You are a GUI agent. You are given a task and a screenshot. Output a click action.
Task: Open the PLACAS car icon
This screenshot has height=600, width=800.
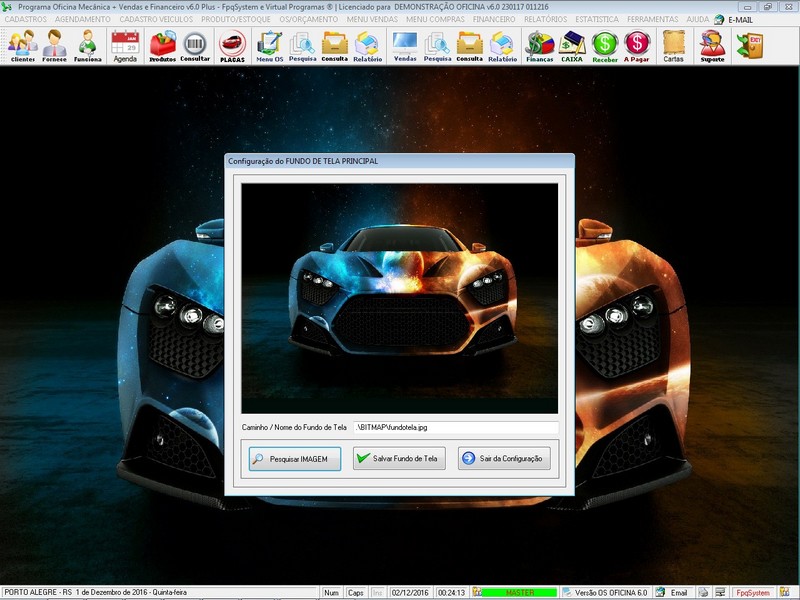point(232,46)
